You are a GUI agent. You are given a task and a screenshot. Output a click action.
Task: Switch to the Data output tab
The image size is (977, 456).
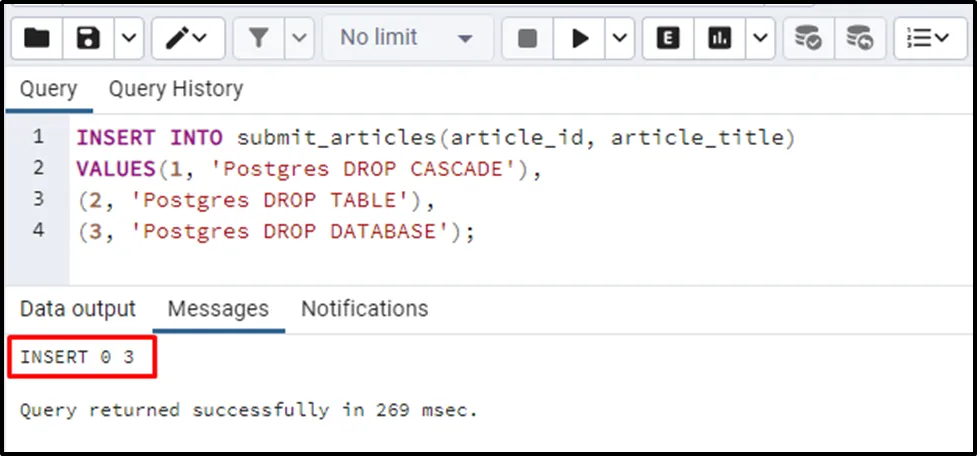click(x=77, y=308)
